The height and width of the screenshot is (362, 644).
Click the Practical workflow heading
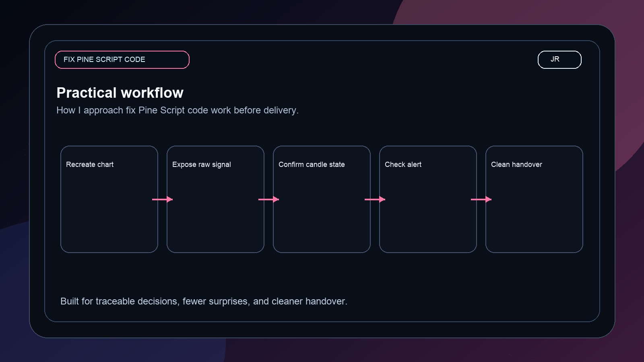click(120, 93)
